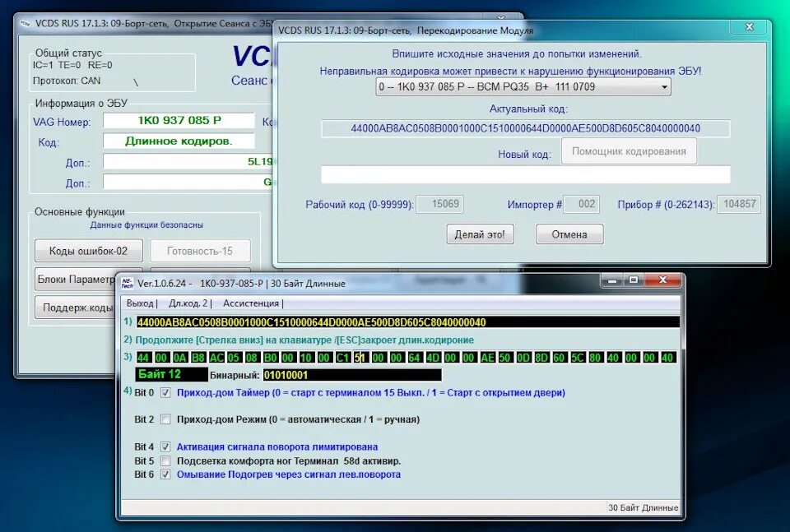
Task: Toggle the Bit 0 Приход-дом Таймер checkbox
Action: (x=165, y=393)
